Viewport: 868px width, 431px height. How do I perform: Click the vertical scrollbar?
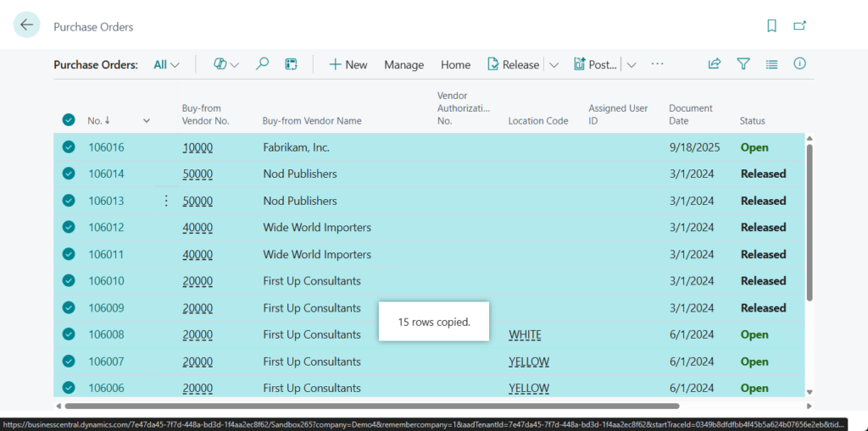(810, 222)
